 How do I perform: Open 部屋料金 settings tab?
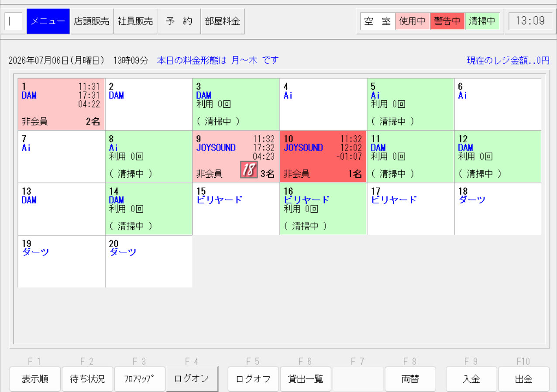tap(223, 21)
